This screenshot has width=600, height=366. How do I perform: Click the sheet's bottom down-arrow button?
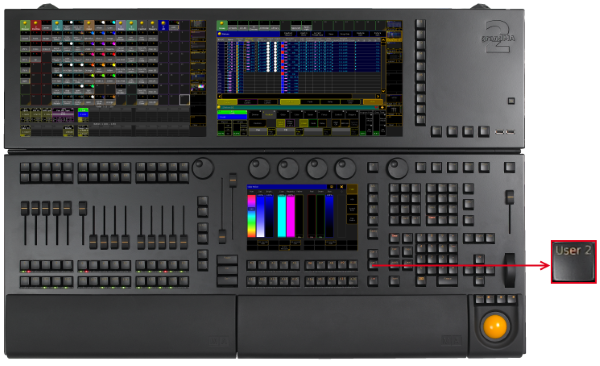[x=383, y=91]
